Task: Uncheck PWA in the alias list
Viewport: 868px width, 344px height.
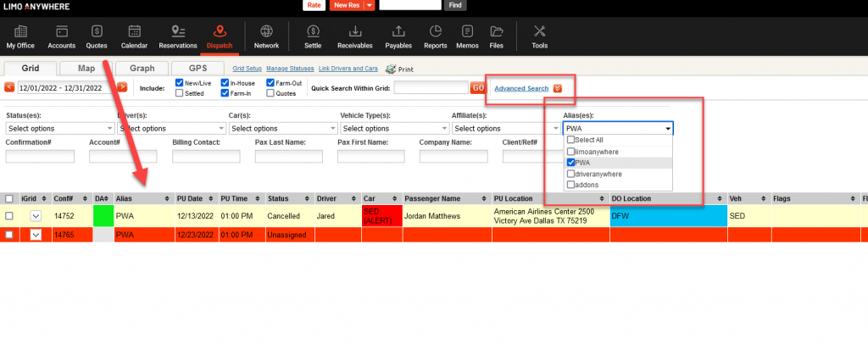Action: coord(571,162)
